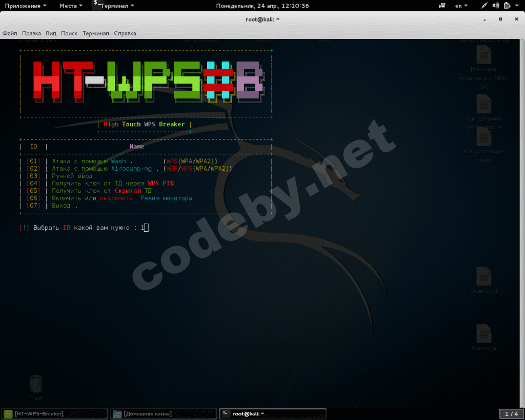The image size is (525, 420).
Task: Open the Справка menu
Action: coord(125,33)
